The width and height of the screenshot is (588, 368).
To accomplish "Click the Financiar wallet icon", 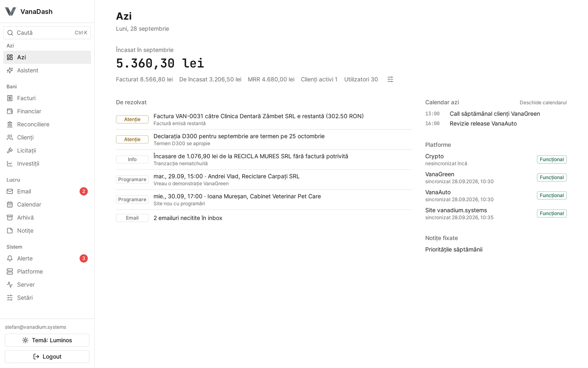I will [x=10, y=111].
